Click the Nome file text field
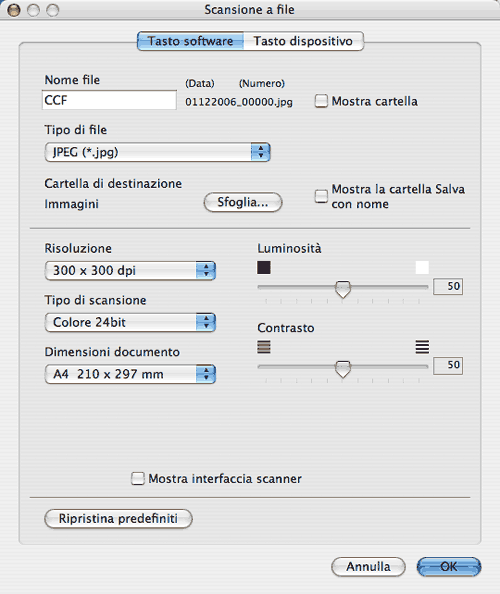This screenshot has height=594, width=500. (x=109, y=100)
